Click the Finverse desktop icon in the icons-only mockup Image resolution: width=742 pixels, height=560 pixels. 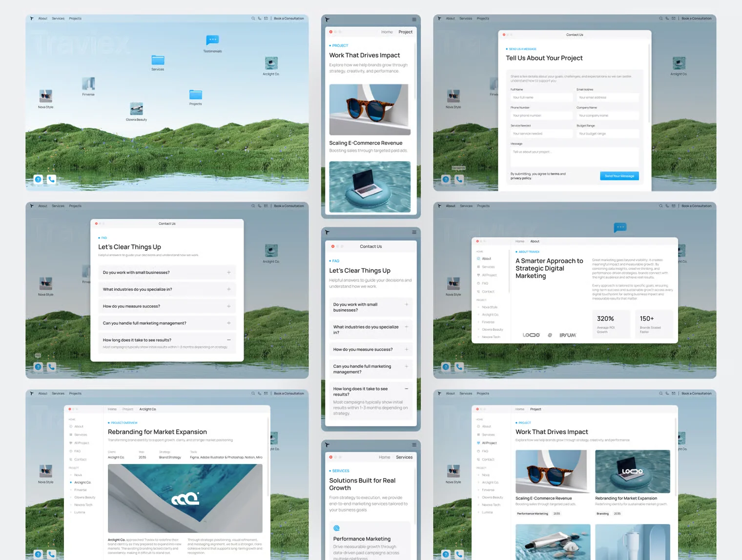(x=88, y=84)
